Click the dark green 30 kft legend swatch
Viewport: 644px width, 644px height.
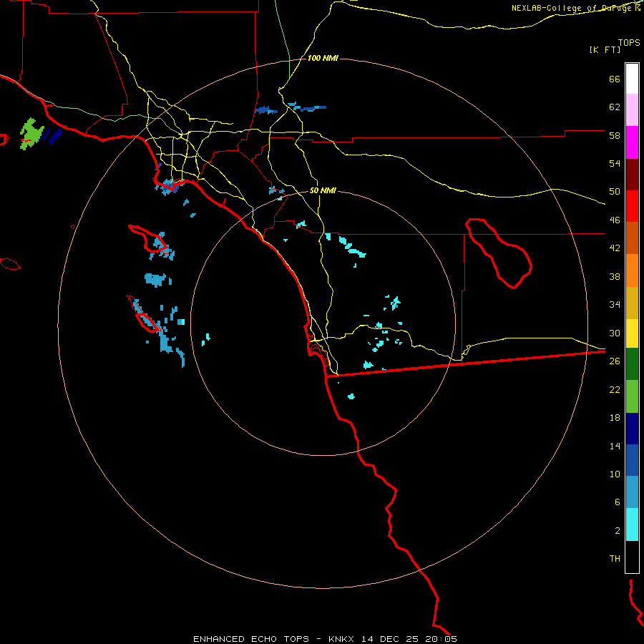click(632, 364)
